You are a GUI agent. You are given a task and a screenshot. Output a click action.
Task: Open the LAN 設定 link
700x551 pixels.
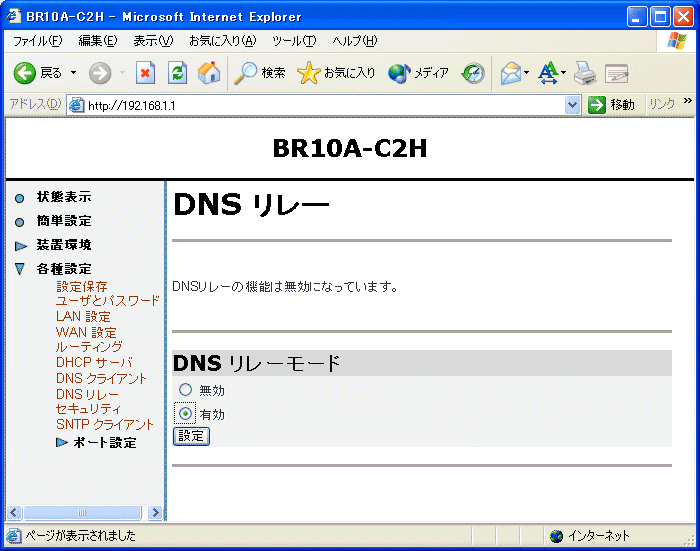(83, 317)
